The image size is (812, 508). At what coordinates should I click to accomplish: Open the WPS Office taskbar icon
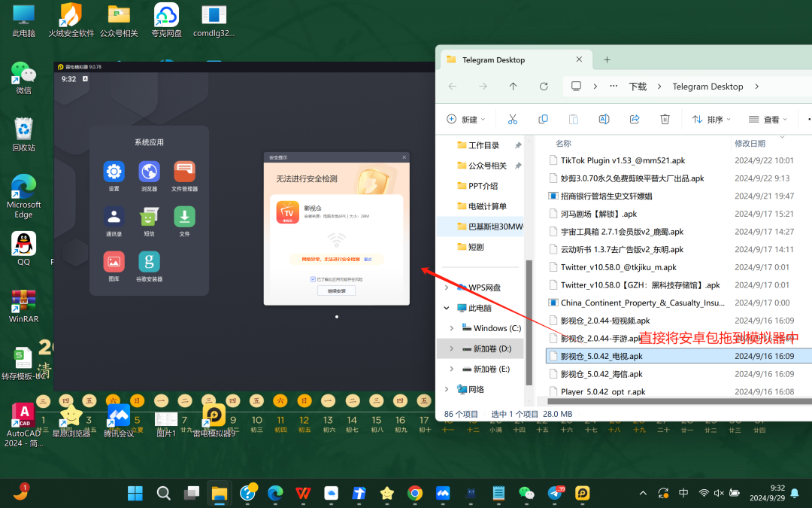[x=303, y=493]
